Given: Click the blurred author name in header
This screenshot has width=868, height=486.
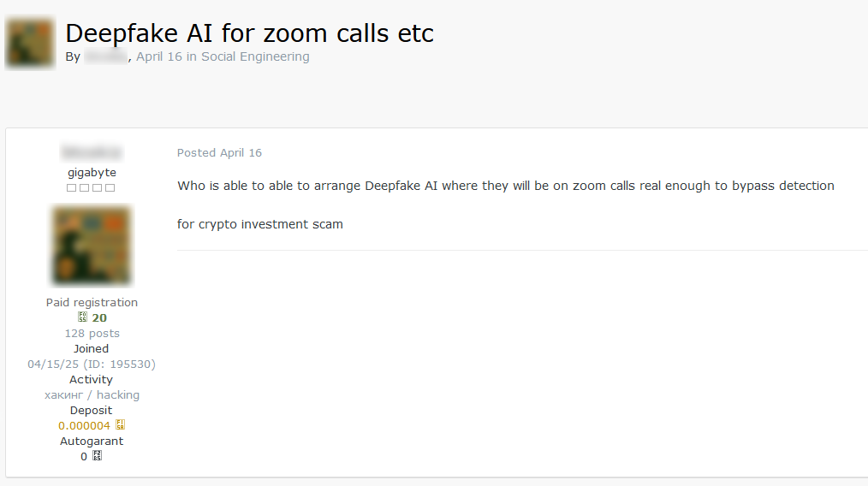Looking at the screenshot, I should coord(106,56).
